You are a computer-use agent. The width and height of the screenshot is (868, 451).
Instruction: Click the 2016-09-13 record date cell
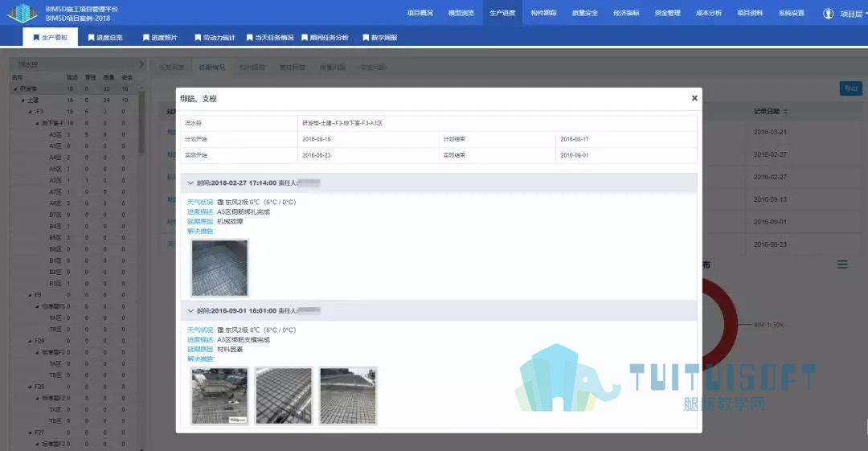[x=770, y=199]
